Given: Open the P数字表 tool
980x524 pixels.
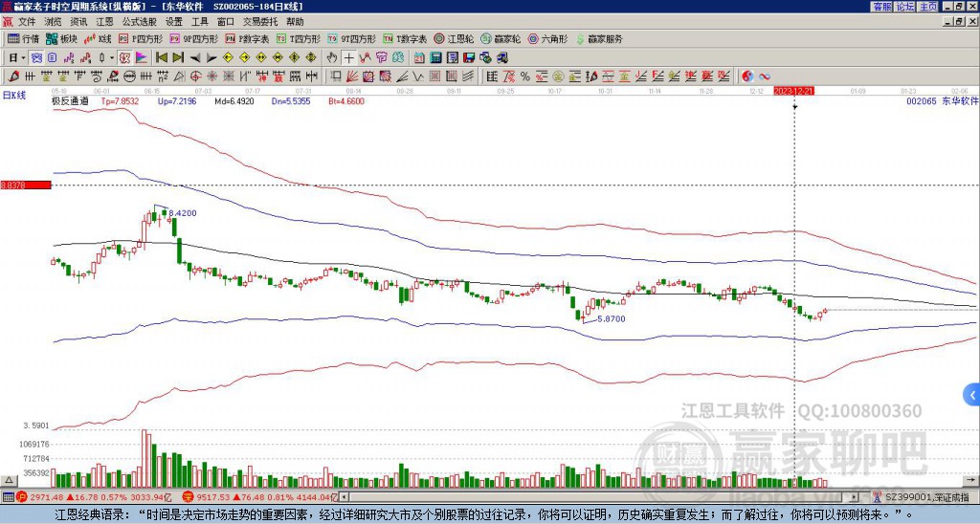Looking at the screenshot, I should (248, 38).
